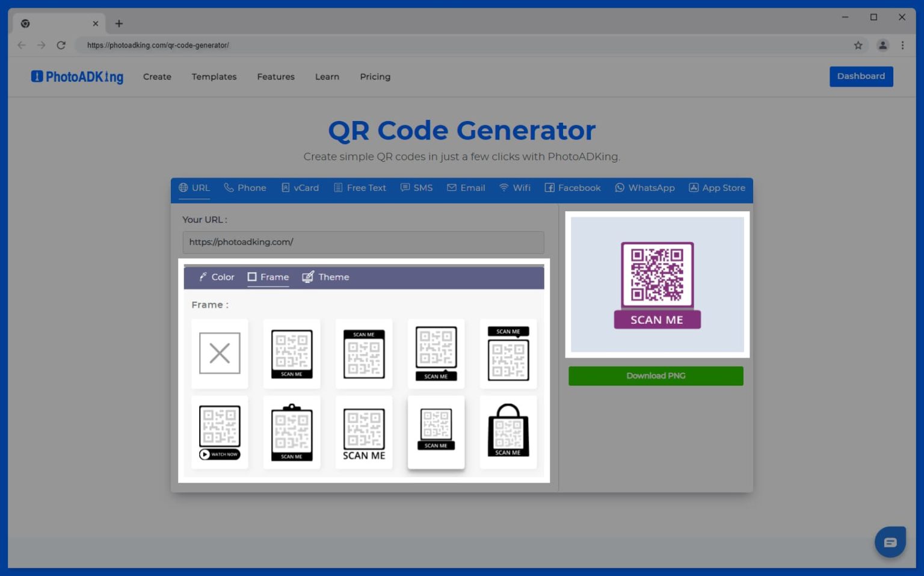924x576 pixels.
Task: Open the Wifi QR code option
Action: (504, 188)
